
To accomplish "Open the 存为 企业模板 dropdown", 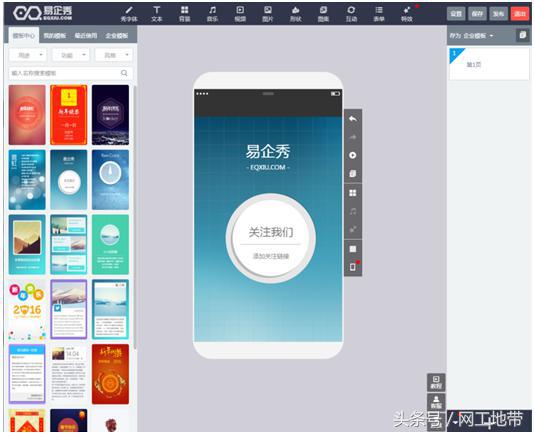I will point(471,35).
